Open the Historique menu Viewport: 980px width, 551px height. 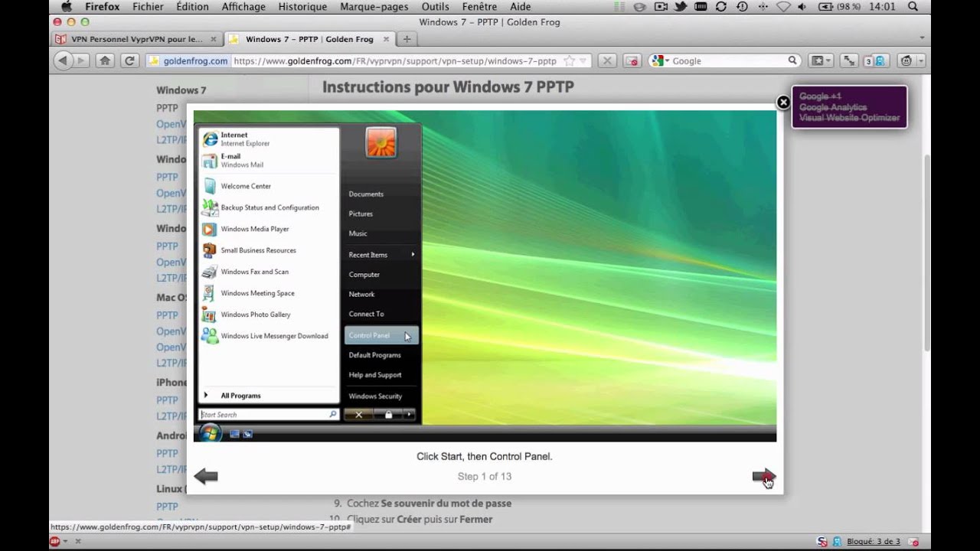302,7
